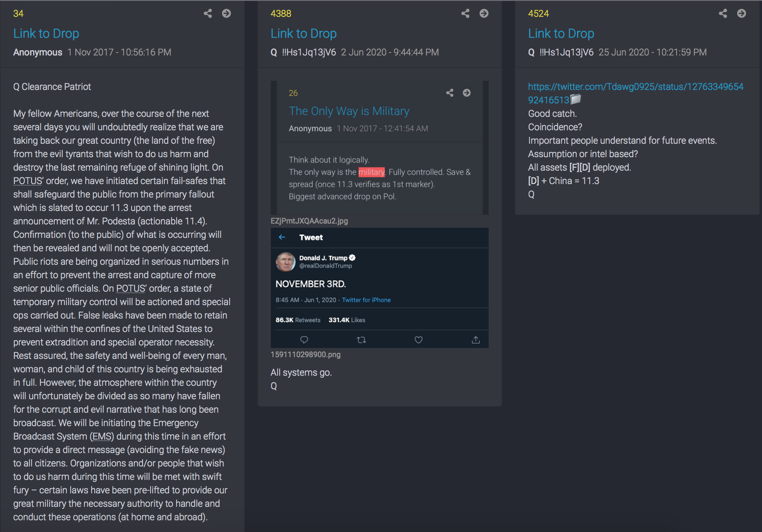Click the 8:45 AM · Jun 1, 2020 timestamp
This screenshot has height=532, width=762.
(306, 300)
